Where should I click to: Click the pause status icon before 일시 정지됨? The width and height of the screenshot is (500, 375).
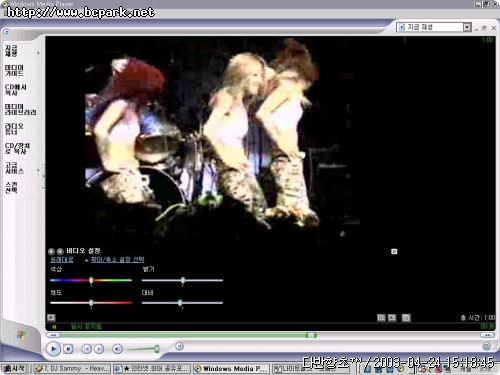coord(54,327)
